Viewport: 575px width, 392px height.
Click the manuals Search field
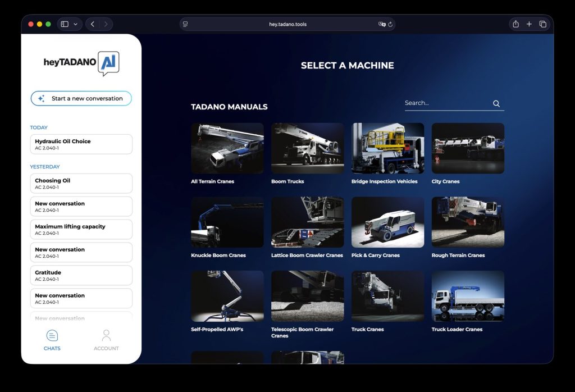click(x=454, y=103)
